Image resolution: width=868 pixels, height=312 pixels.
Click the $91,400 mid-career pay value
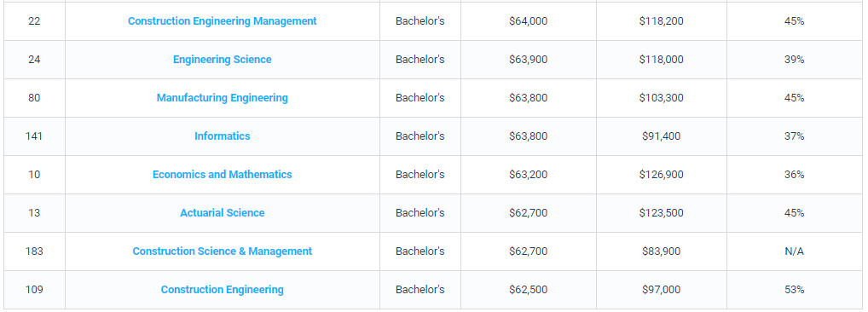[661, 136]
